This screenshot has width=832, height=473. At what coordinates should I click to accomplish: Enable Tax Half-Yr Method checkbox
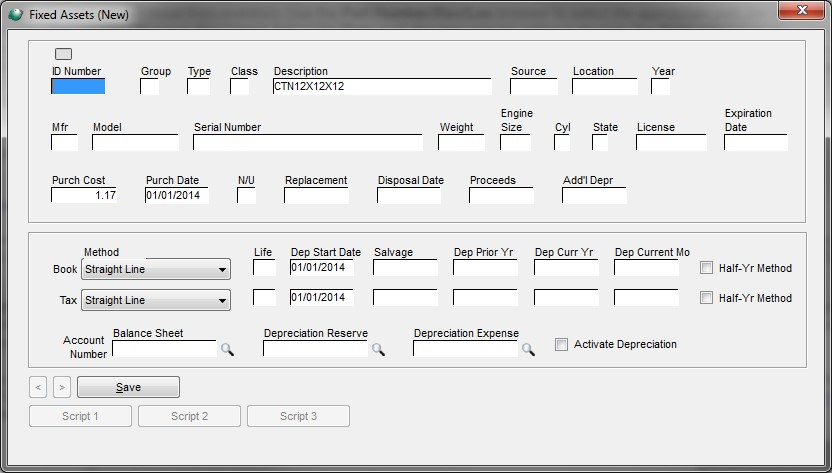(x=706, y=297)
